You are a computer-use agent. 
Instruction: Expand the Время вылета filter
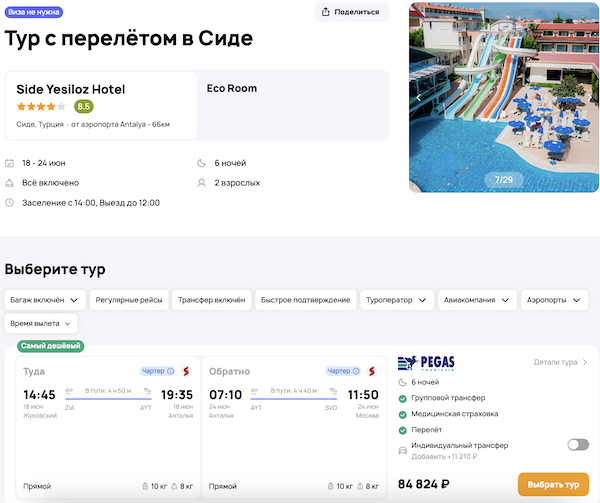41,324
